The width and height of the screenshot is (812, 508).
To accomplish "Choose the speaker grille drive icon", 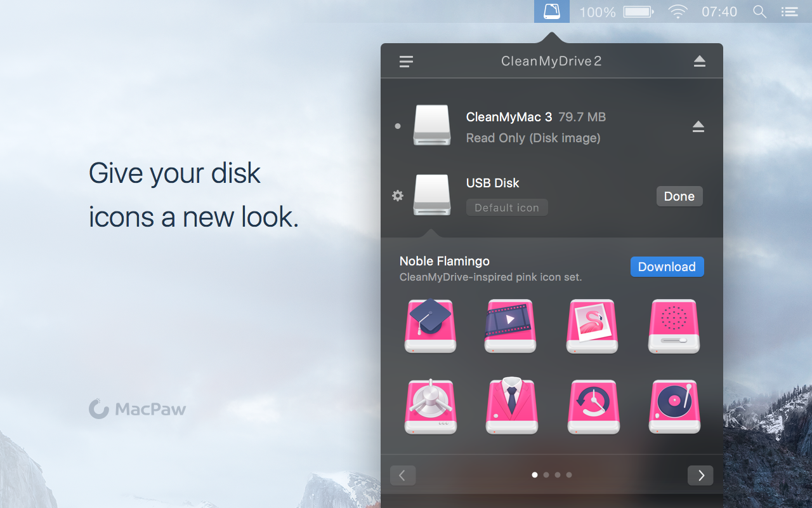I will [674, 326].
